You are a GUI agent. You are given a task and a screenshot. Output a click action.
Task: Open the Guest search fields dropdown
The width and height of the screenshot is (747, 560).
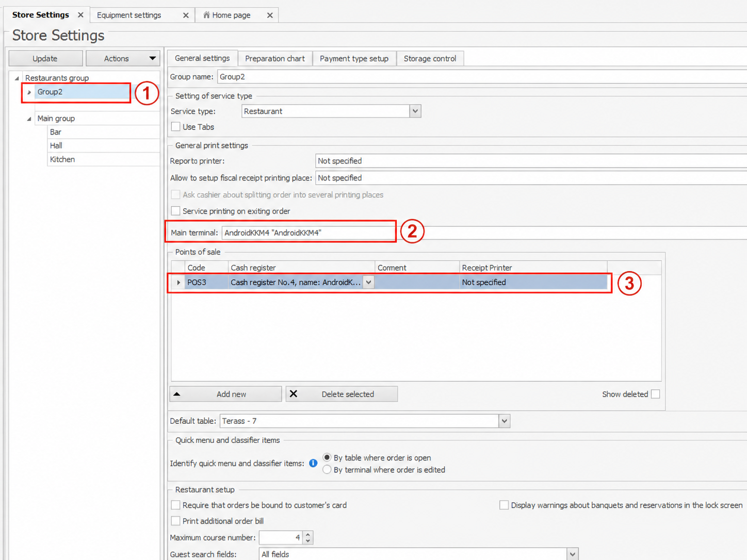(572, 554)
